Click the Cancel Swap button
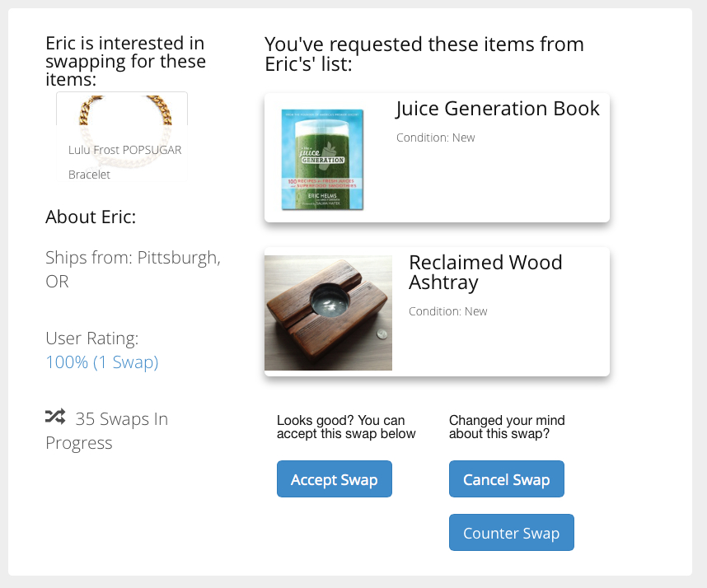The width and height of the screenshot is (707, 588). coord(506,479)
